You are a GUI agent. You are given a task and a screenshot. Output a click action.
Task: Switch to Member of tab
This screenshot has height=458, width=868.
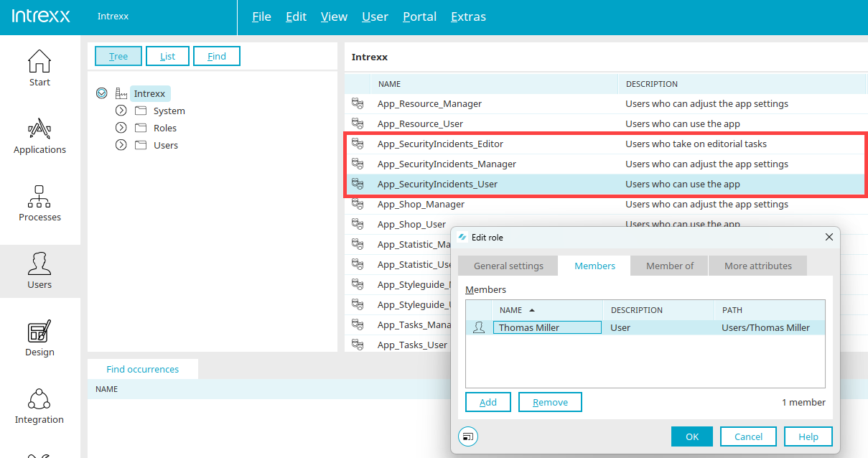click(670, 266)
